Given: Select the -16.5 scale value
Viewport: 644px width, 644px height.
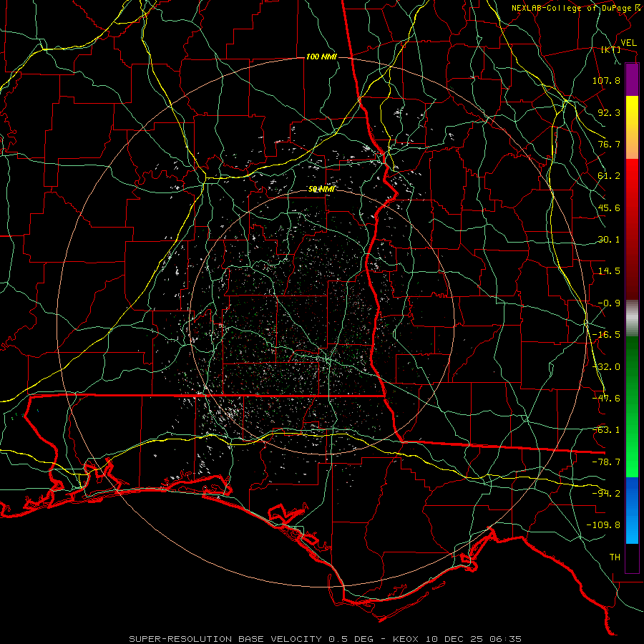Looking at the screenshot, I should coord(606,335).
